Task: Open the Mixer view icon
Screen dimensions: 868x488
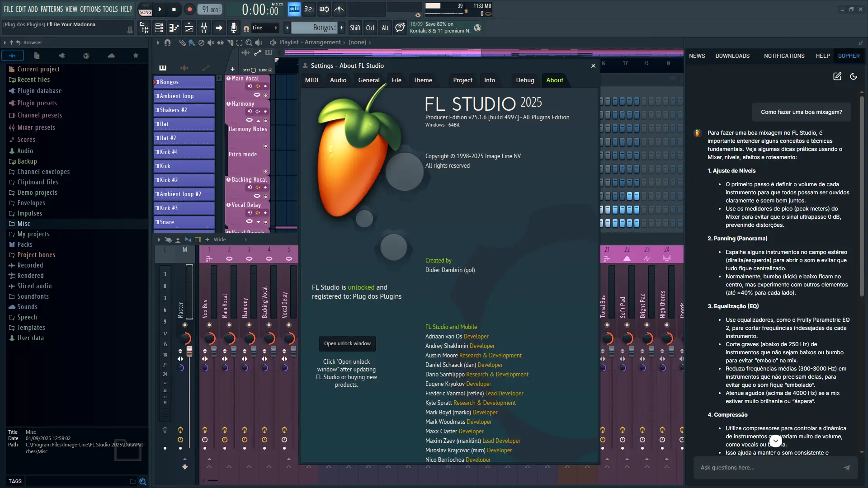Action: click(204, 28)
